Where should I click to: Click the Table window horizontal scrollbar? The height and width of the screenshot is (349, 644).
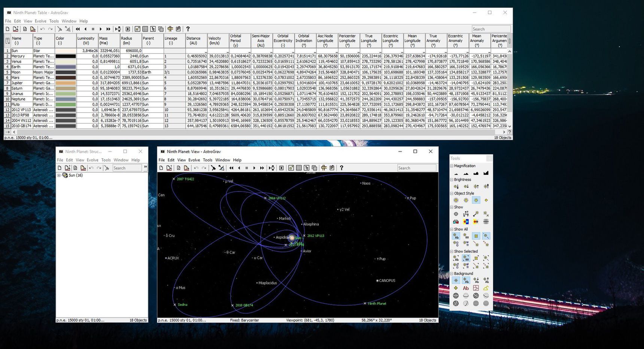258,132
